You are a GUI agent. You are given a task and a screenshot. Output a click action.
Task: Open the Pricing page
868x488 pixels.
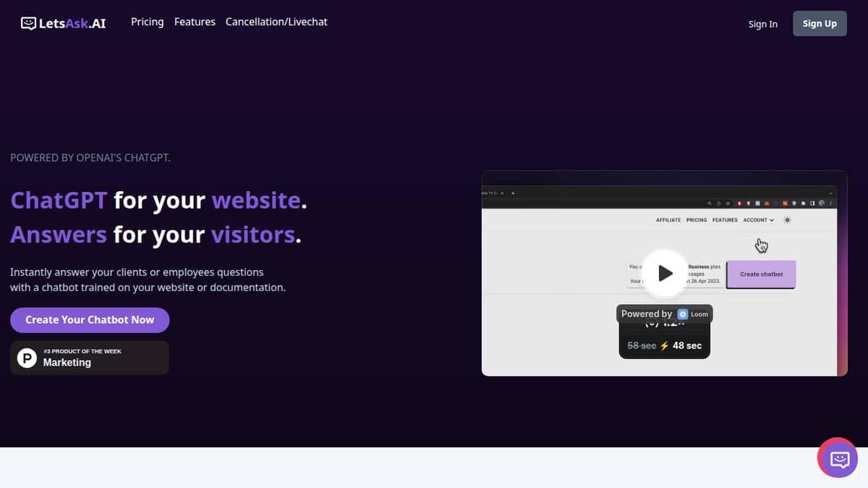point(148,22)
